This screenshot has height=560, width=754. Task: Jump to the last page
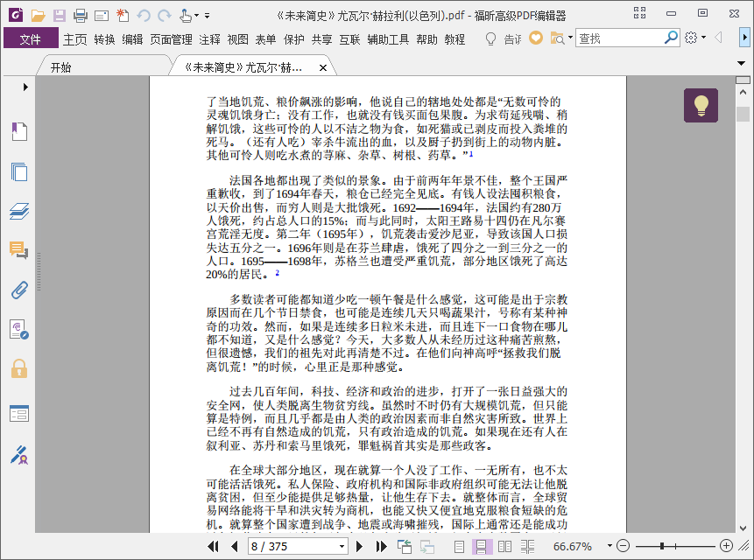point(381,546)
